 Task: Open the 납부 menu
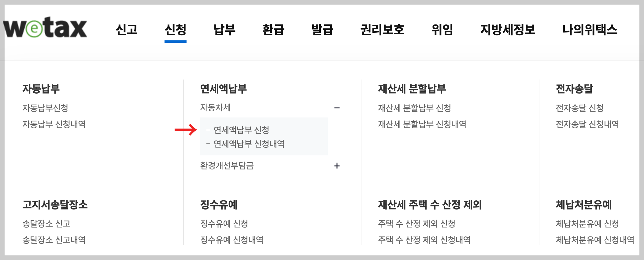coord(224,30)
